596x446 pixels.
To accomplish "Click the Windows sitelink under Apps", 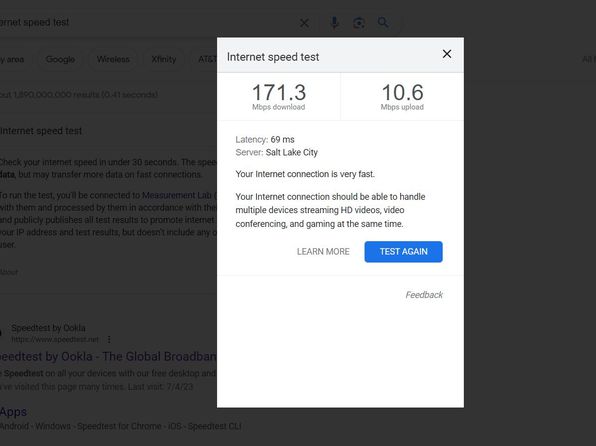I will pyautogui.click(x=53, y=426).
